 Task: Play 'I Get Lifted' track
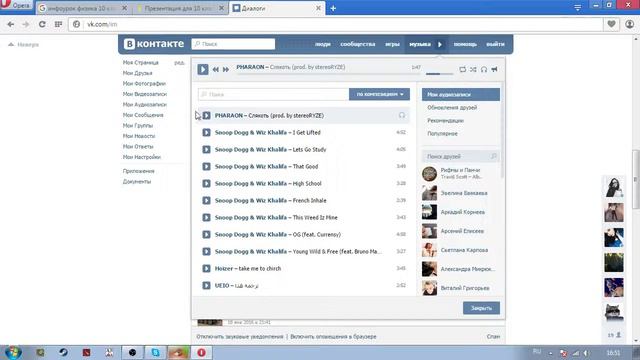(207, 133)
